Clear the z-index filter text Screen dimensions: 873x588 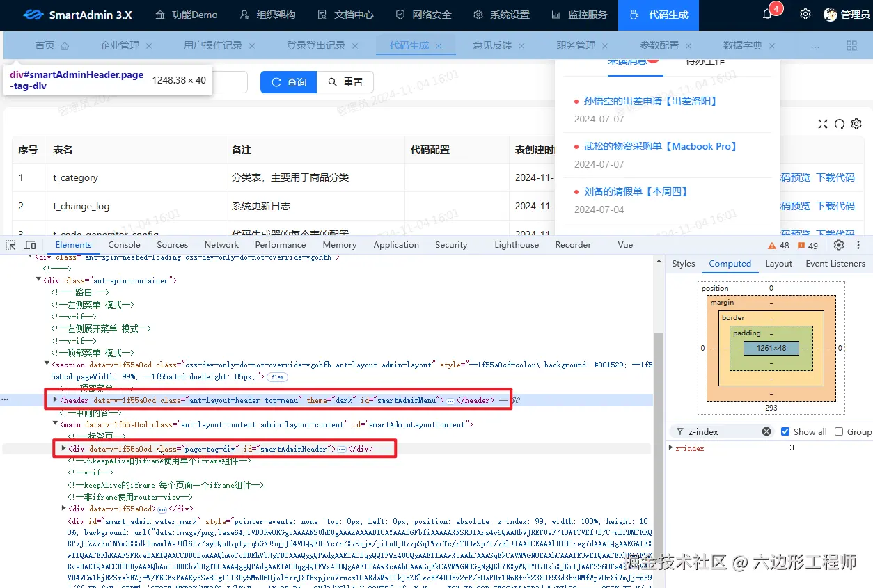coord(766,431)
